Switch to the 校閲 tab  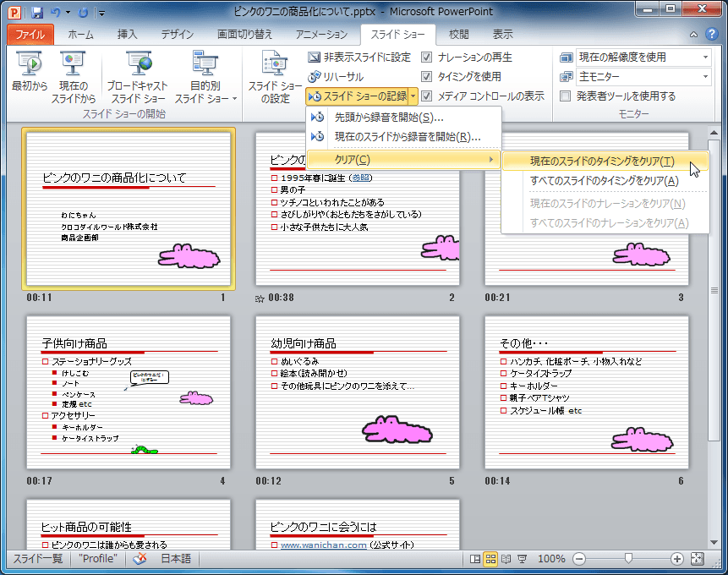(459, 35)
